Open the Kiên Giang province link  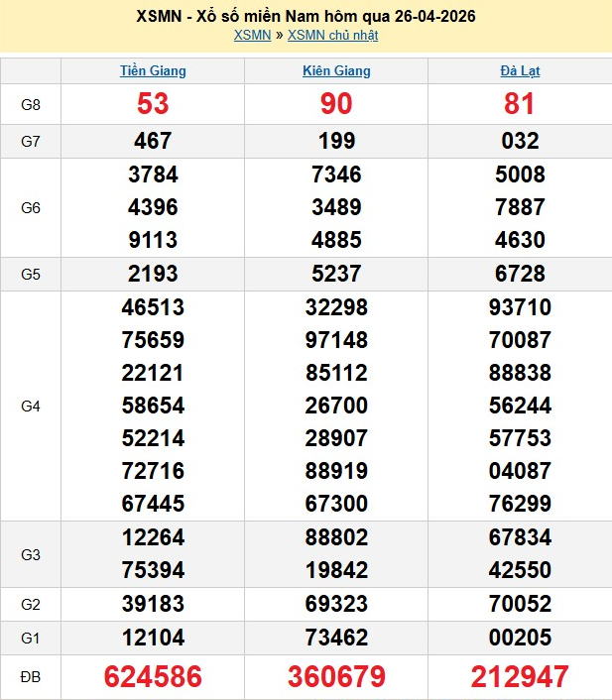point(336,71)
